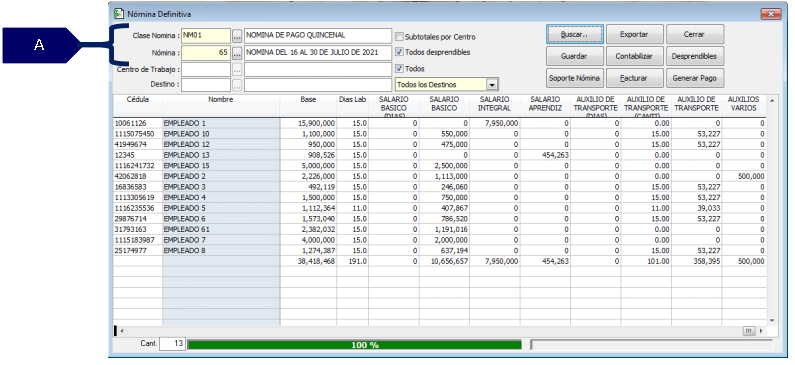The height and width of the screenshot is (365, 795).
Task: Select row EMPLEADO 7
Action: [x=439, y=240]
